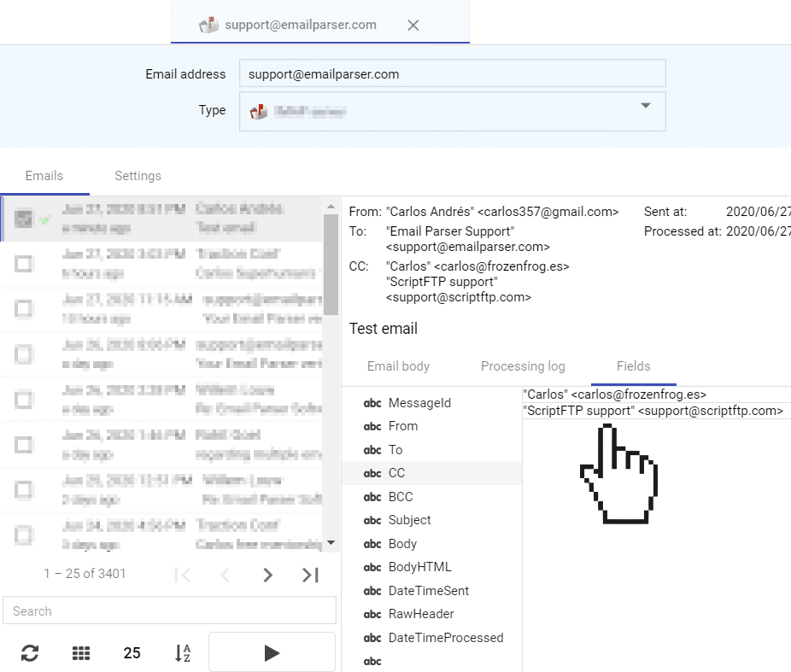
Task: Select the MessageId field
Action: pyautogui.click(x=432, y=403)
